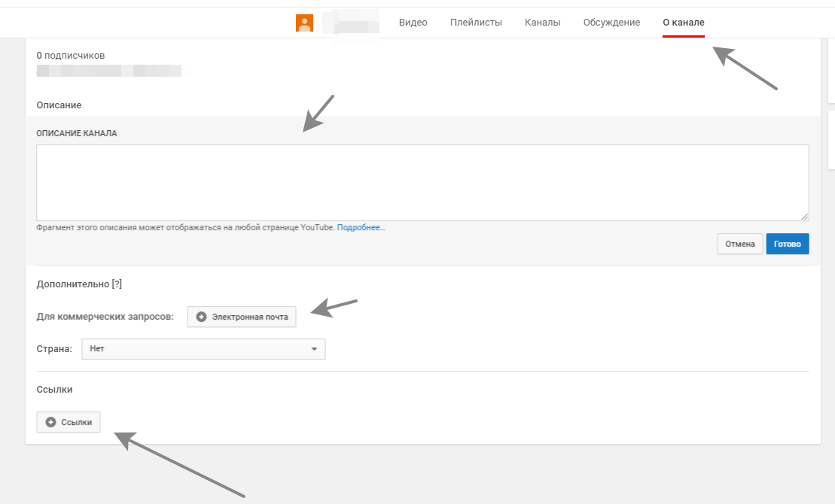This screenshot has width=835, height=504.
Task: Click the arrow of the Страна dropdown
Action: (314, 349)
